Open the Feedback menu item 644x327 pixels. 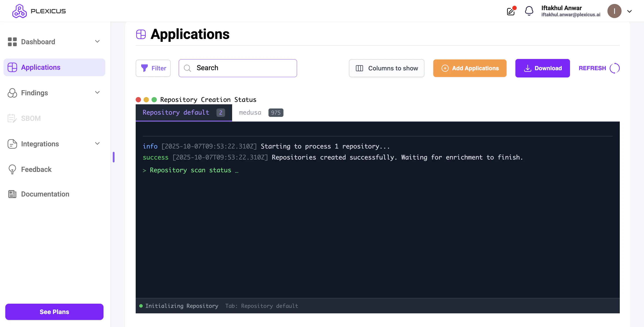point(36,169)
